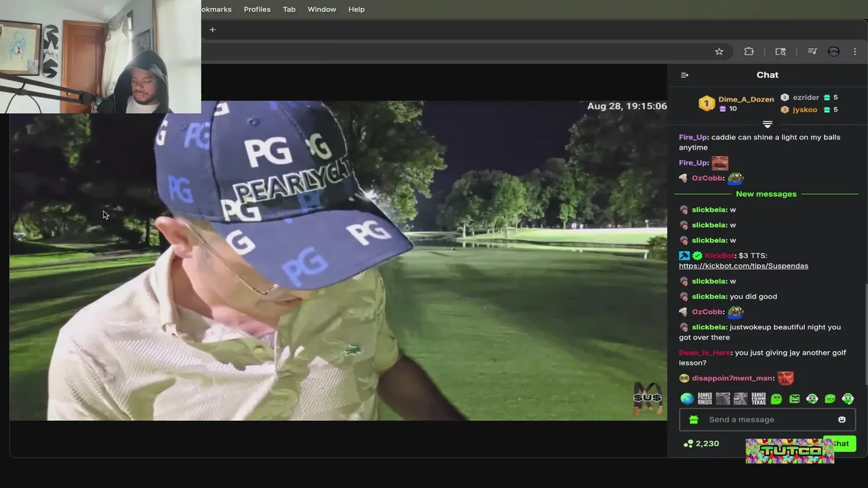Open the Profiles menu
The image size is (868, 488).
point(257,9)
